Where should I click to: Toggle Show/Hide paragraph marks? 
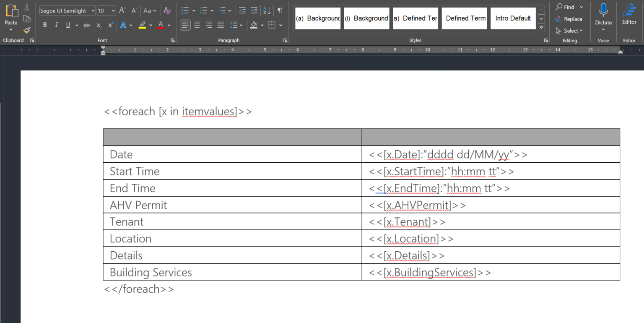tap(280, 10)
